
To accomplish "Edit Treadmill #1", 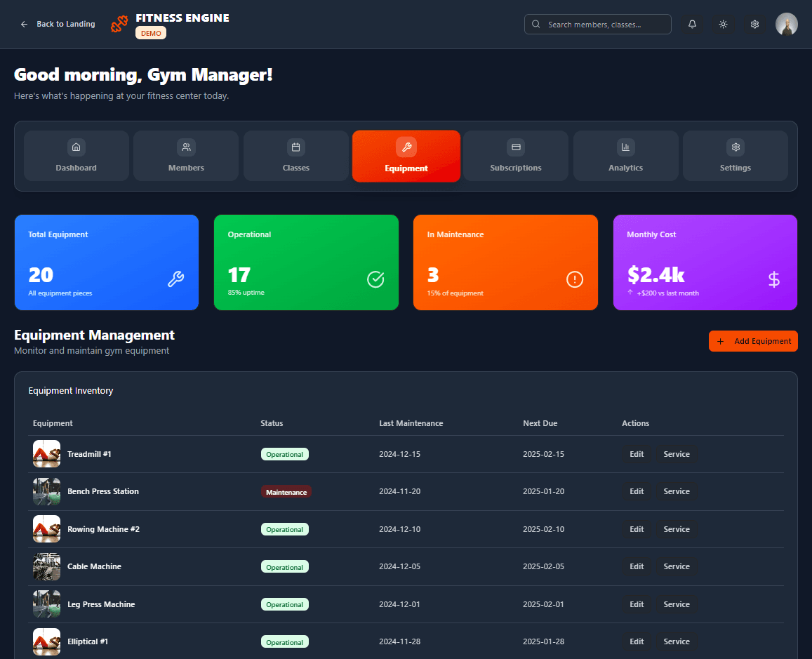I will [x=637, y=454].
